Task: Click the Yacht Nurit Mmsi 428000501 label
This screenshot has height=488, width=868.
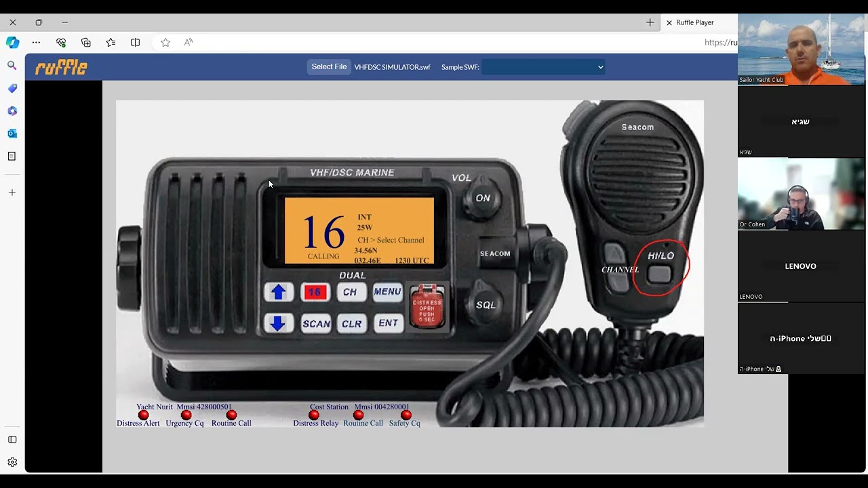Action: pyautogui.click(x=184, y=407)
